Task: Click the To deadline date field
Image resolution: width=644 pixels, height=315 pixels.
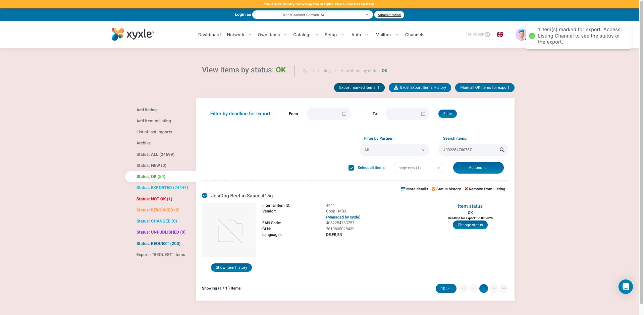Action: click(408, 114)
